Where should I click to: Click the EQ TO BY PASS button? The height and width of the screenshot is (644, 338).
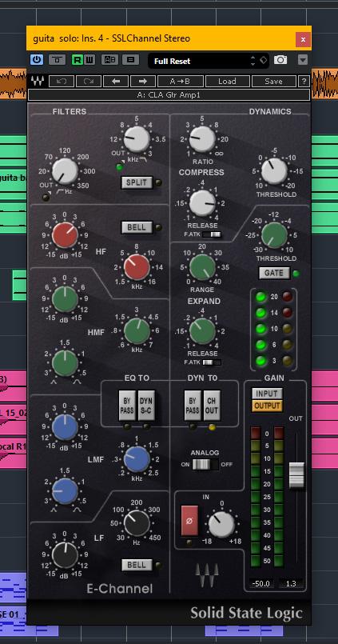click(x=127, y=405)
